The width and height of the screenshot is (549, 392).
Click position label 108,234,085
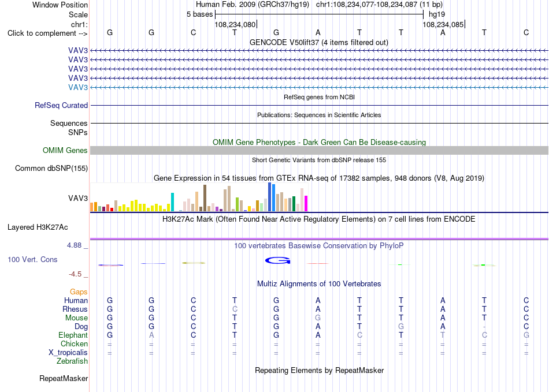click(443, 24)
